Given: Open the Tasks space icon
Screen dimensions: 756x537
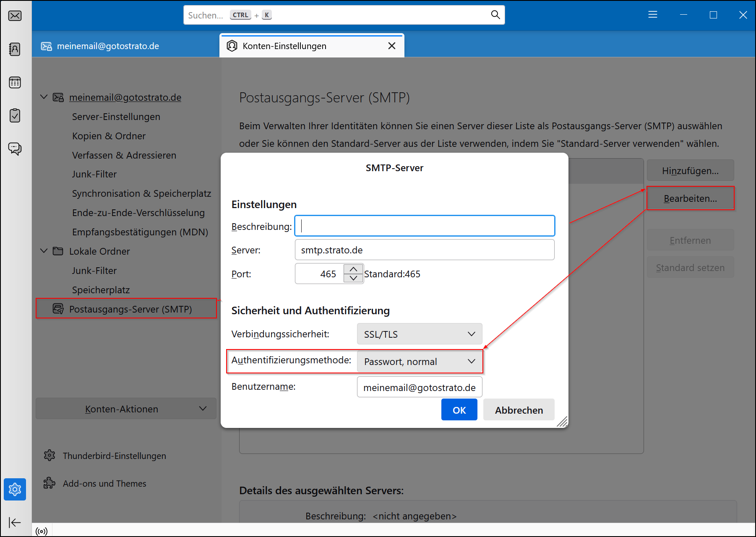Looking at the screenshot, I should 15,115.
